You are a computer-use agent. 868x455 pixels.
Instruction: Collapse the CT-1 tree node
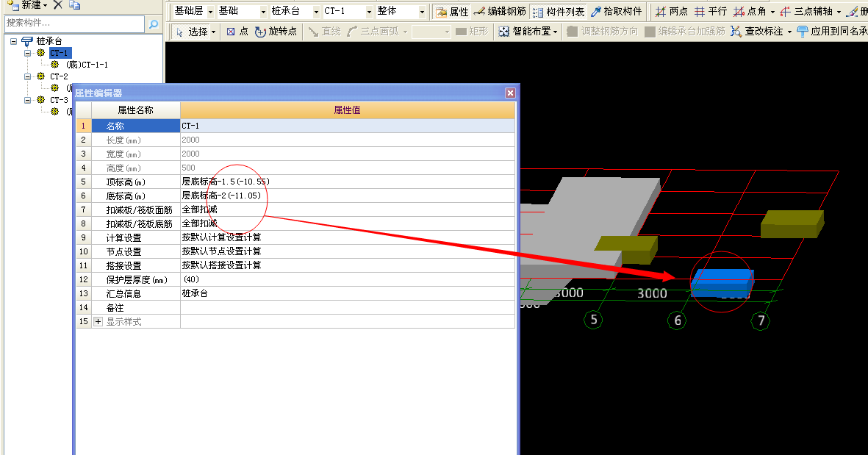(x=27, y=53)
